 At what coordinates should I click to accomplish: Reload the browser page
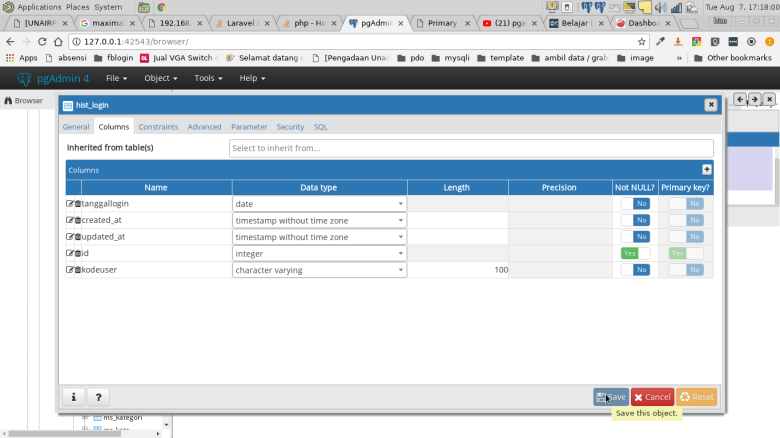[x=42, y=41]
